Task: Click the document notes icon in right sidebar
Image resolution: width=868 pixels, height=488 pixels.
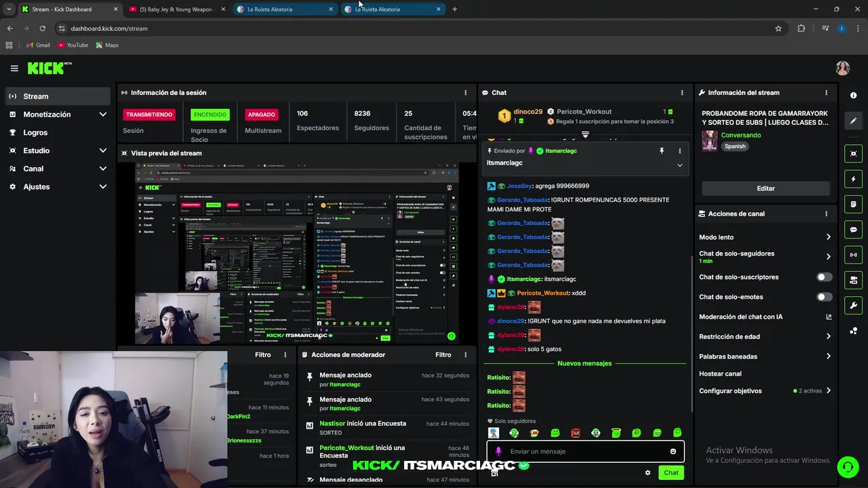Action: pos(853,205)
